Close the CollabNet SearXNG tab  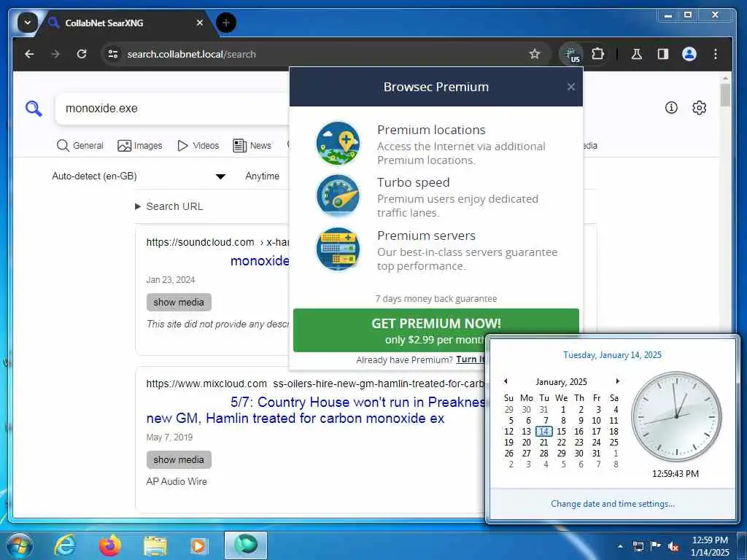pyautogui.click(x=200, y=23)
